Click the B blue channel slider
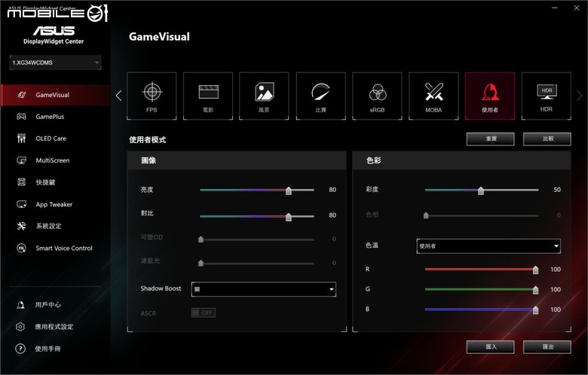 click(x=482, y=309)
